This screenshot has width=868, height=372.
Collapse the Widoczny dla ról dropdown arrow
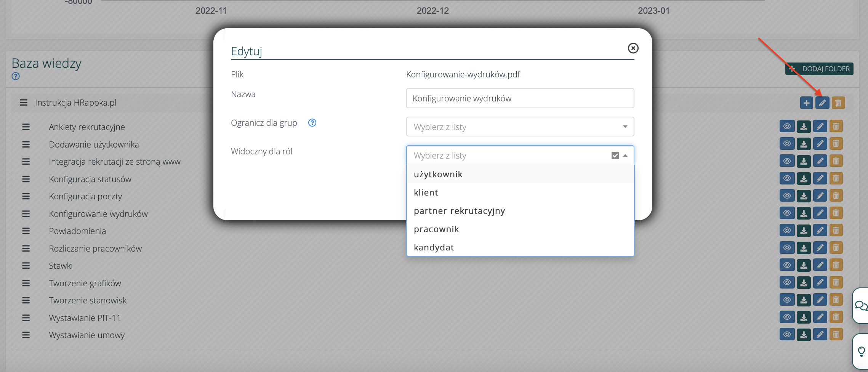pyautogui.click(x=625, y=156)
